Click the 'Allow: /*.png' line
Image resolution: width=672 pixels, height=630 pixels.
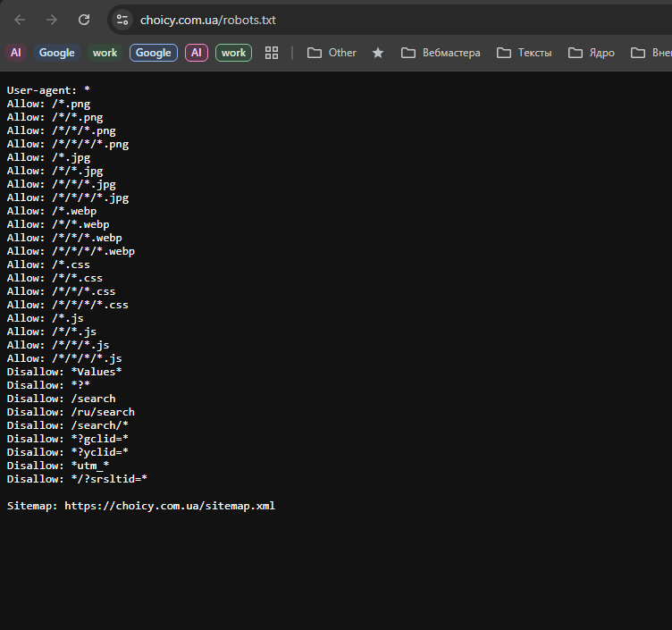click(48, 105)
